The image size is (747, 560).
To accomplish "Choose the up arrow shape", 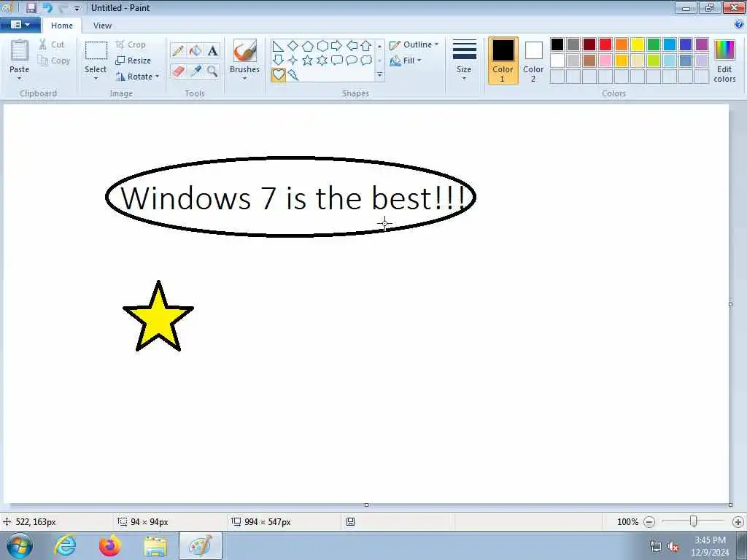I will (x=366, y=46).
